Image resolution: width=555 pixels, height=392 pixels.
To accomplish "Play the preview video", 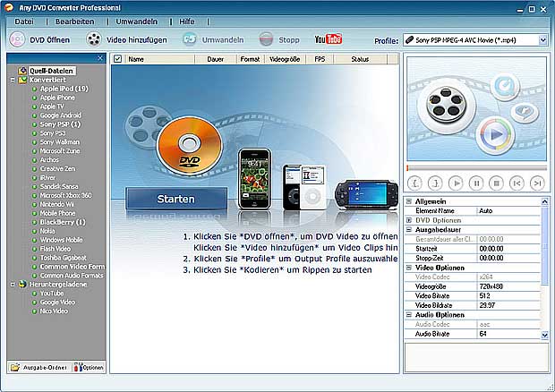I will (456, 183).
